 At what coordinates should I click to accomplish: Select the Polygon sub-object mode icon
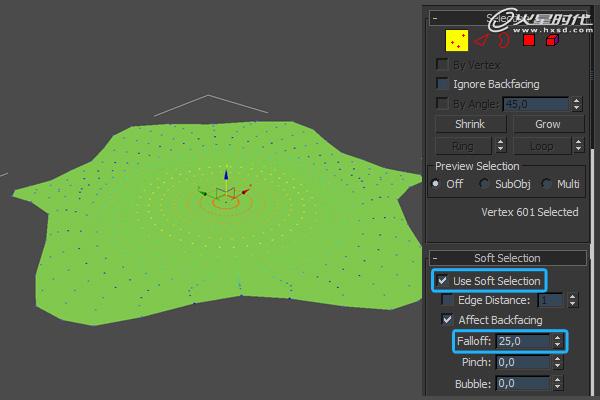pyautogui.click(x=528, y=40)
